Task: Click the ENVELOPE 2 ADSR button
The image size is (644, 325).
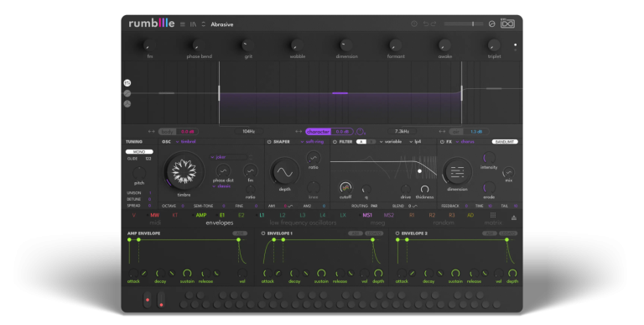Action: (x=490, y=233)
